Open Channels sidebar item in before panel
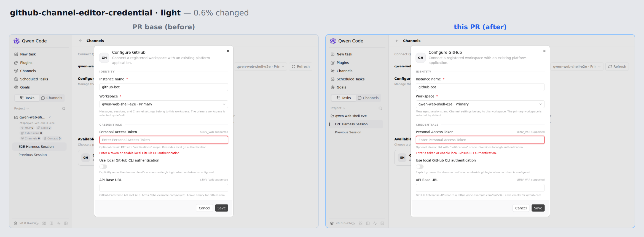Image resolution: width=644 pixels, height=237 pixels. click(28, 71)
